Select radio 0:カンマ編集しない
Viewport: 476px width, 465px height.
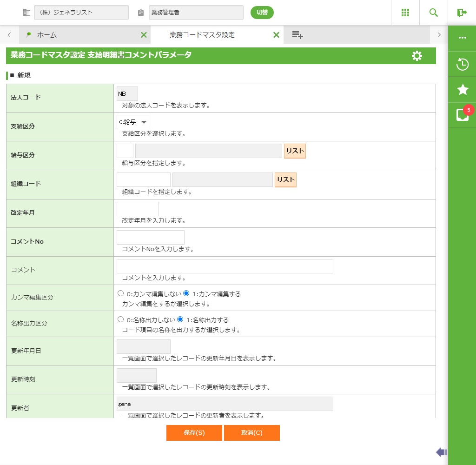point(121,293)
